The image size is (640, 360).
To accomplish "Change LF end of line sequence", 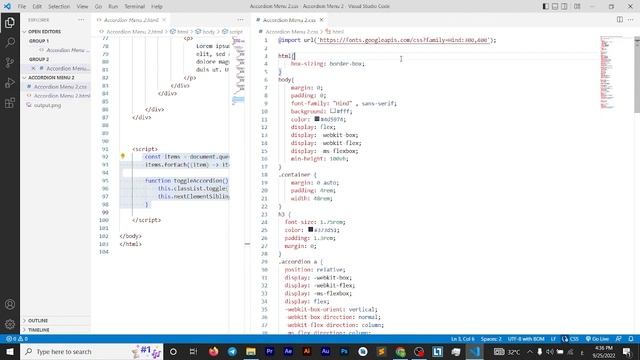I will tap(553, 339).
